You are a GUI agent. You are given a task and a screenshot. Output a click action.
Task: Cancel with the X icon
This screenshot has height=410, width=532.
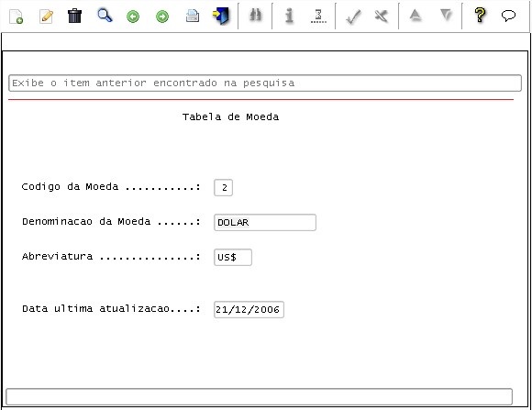click(x=382, y=16)
